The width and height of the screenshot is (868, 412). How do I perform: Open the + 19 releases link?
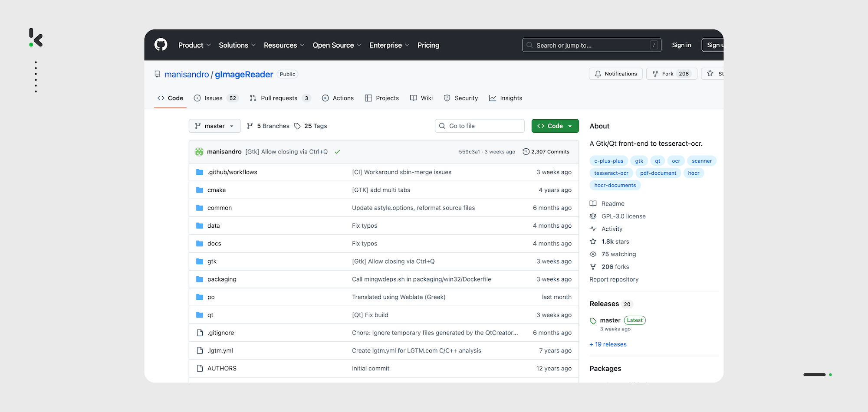pyautogui.click(x=608, y=344)
